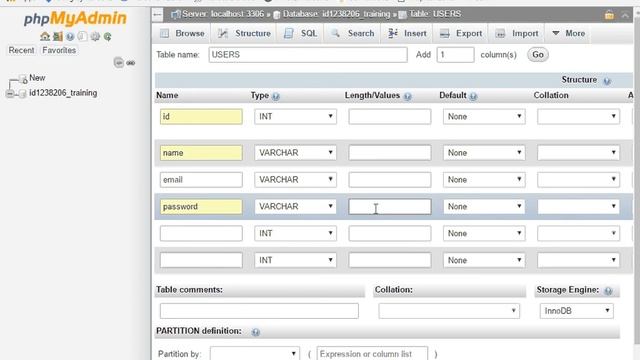The image size is (640, 360).
Task: Click the Table name field containing USERS
Action: pos(308,55)
